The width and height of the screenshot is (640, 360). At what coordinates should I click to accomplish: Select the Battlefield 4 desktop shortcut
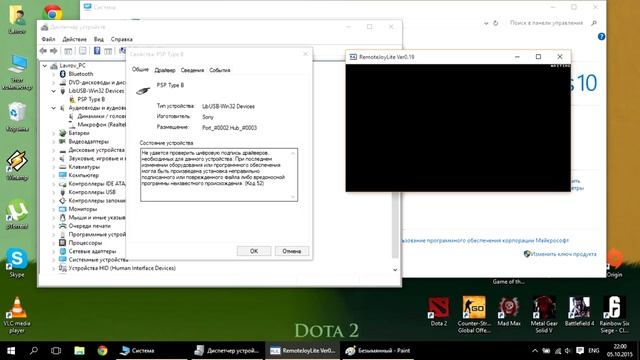(x=579, y=311)
